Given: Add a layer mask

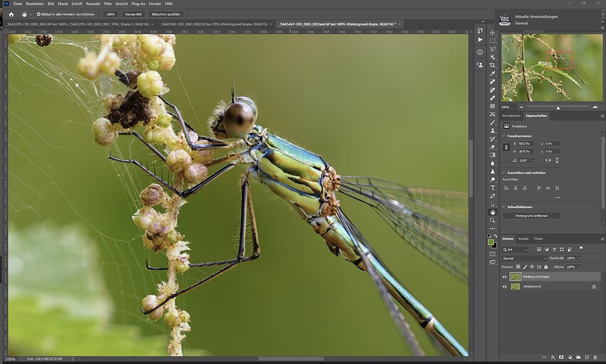Looking at the screenshot, I should (x=561, y=358).
